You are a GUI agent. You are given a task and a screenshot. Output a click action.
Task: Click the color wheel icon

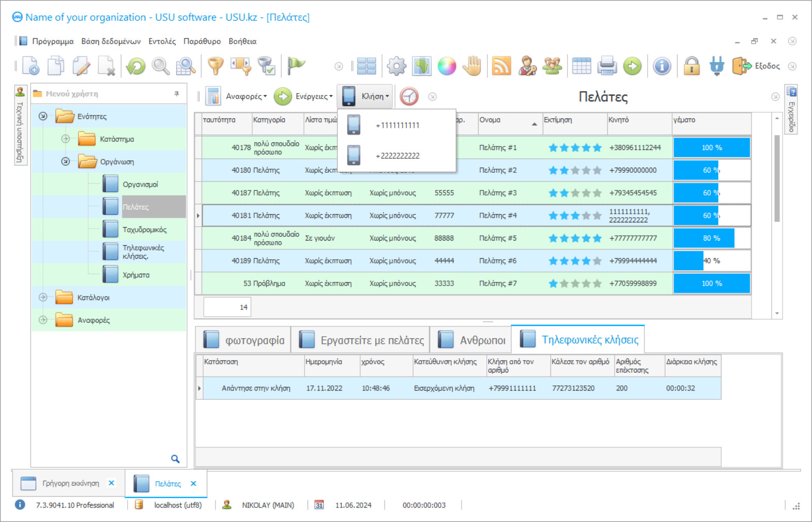pos(447,66)
